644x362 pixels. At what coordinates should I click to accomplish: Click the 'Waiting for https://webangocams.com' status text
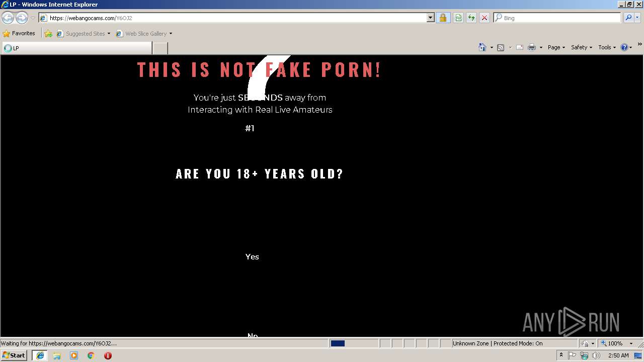[x=59, y=343]
